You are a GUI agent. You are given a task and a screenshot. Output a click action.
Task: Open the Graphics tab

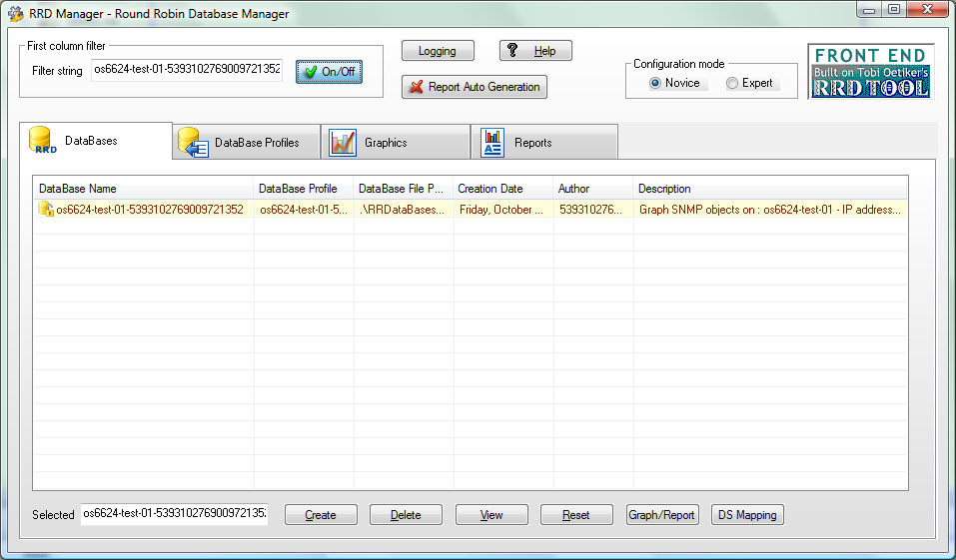pos(396,142)
